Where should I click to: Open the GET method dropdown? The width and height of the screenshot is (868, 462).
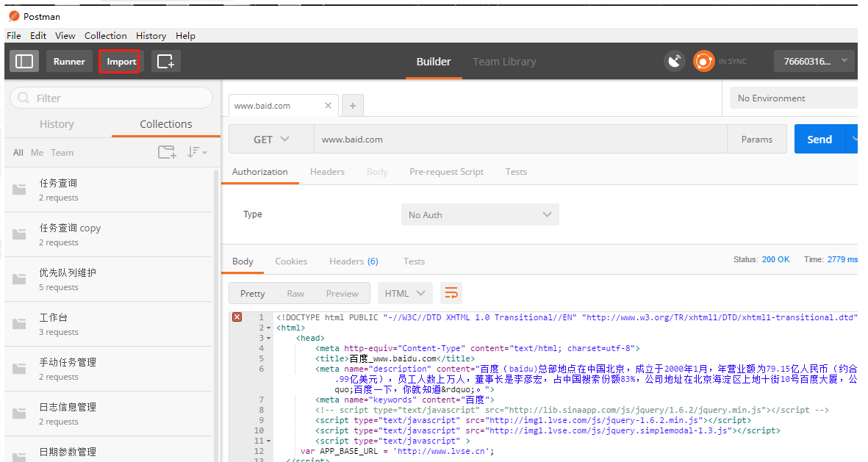pos(271,140)
